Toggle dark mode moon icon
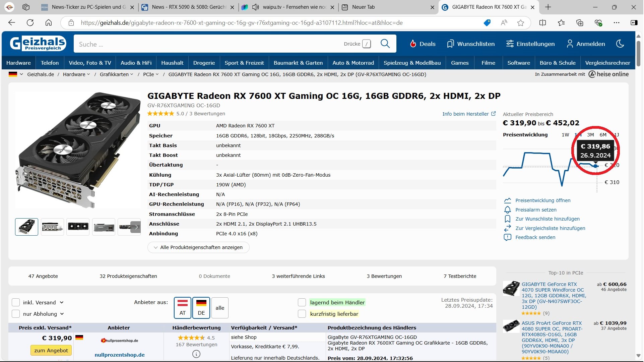The height and width of the screenshot is (362, 644). pyautogui.click(x=620, y=44)
